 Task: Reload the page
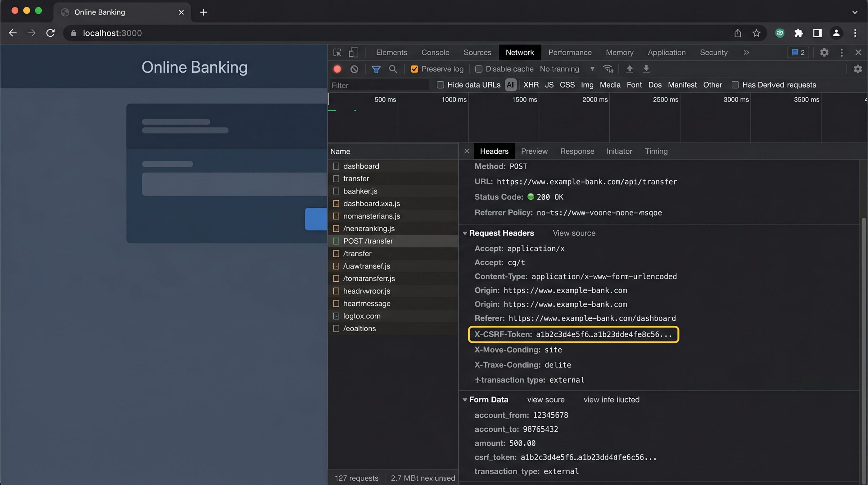coord(51,33)
